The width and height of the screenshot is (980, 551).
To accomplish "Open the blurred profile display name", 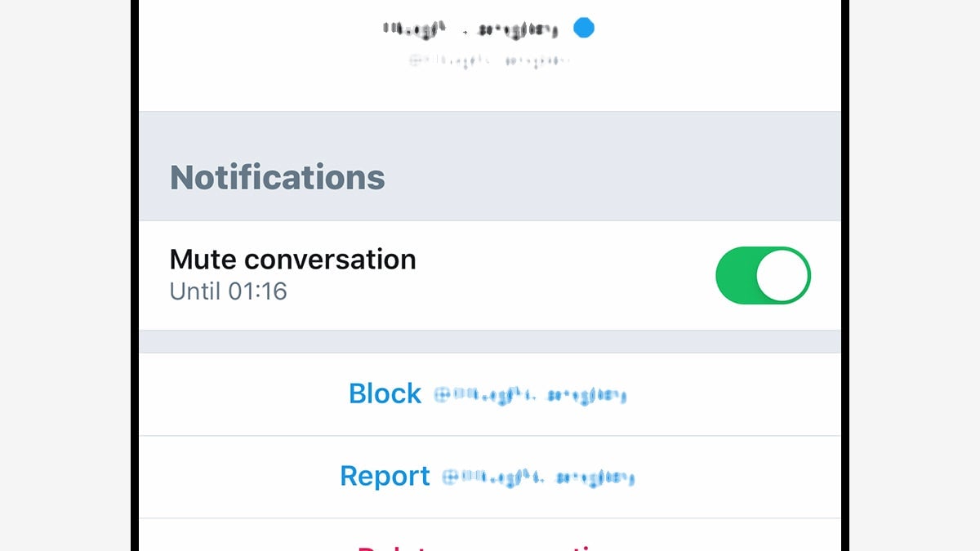I will tap(470, 30).
